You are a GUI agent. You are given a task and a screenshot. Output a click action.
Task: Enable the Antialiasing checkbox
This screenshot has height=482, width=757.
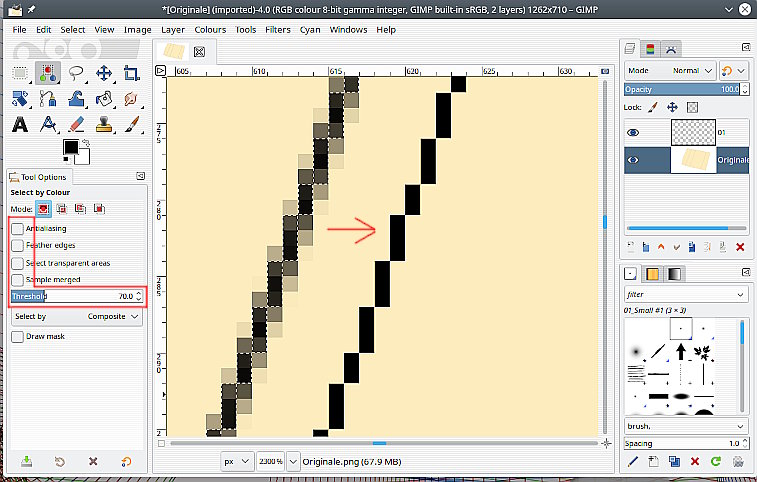pos(17,228)
